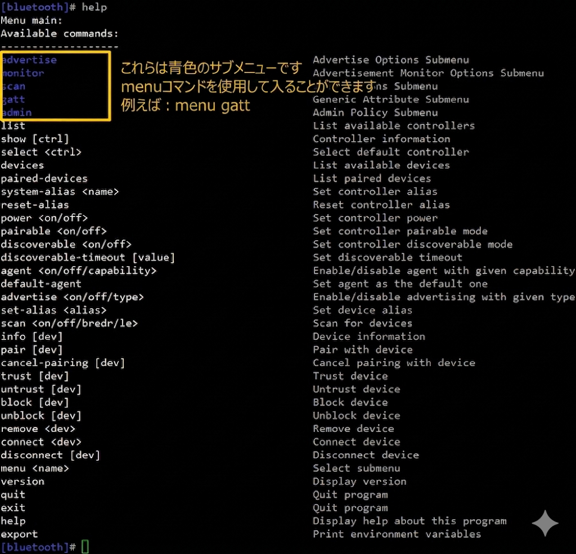Screen dimensions: 576x554
Task: Click the 'quit' command
Action: 13,495
